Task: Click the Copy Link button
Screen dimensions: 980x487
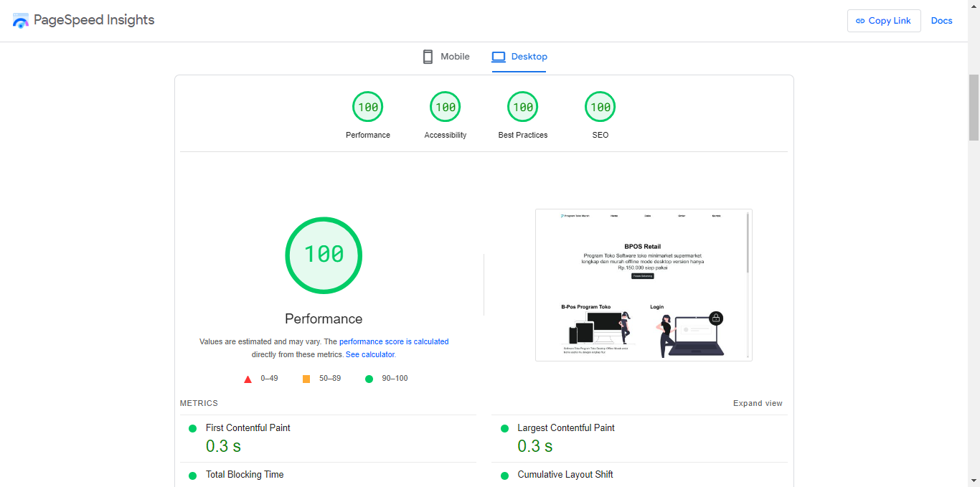Action: tap(884, 21)
